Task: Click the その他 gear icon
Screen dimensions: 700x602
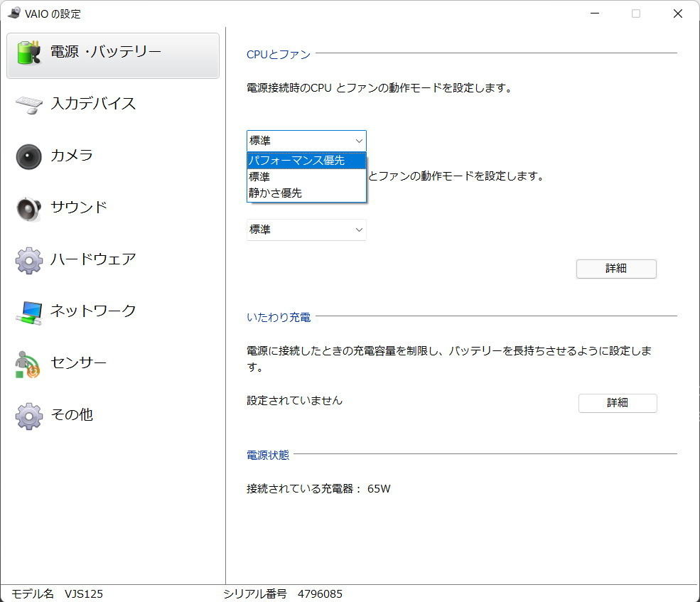Action: coord(28,416)
